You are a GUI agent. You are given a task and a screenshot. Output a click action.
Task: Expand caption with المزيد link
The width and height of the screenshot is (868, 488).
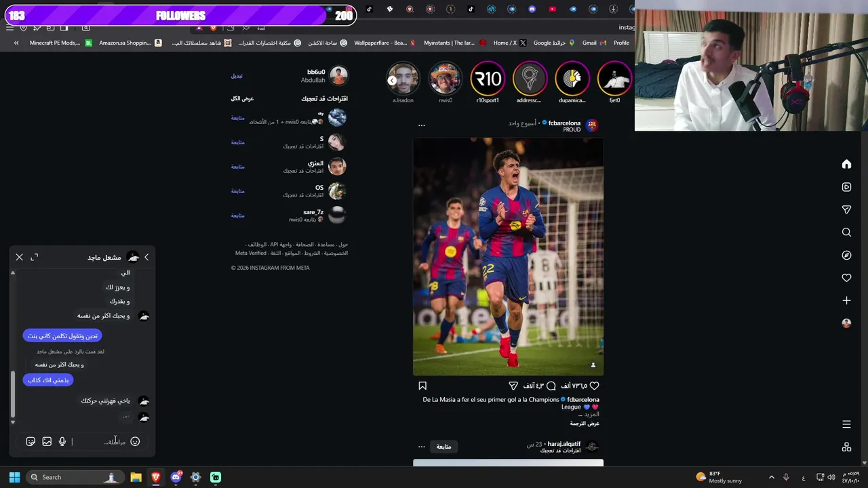tap(591, 414)
